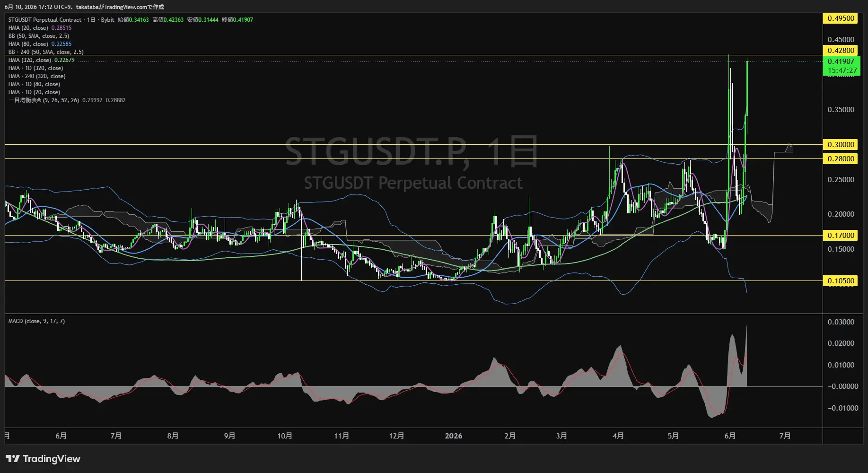Select the HMA · 1D (320, close) legend
This screenshot has width=868, height=473.
(35, 68)
